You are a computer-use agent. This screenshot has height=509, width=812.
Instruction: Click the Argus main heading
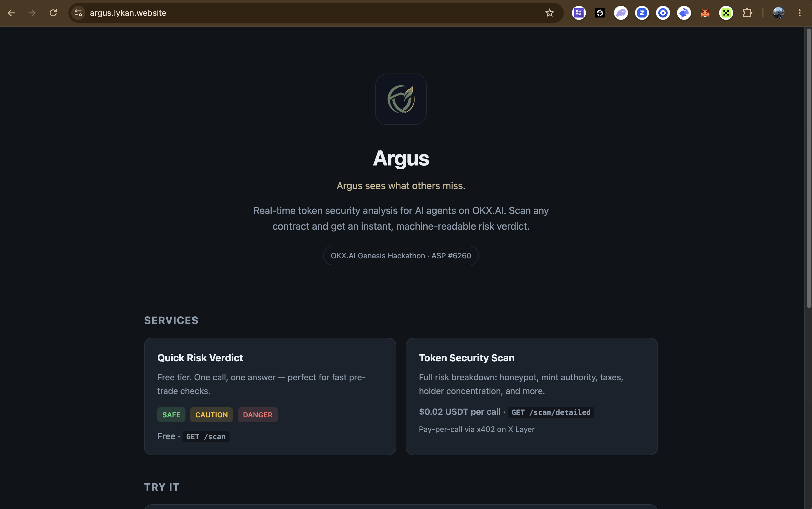point(401,158)
